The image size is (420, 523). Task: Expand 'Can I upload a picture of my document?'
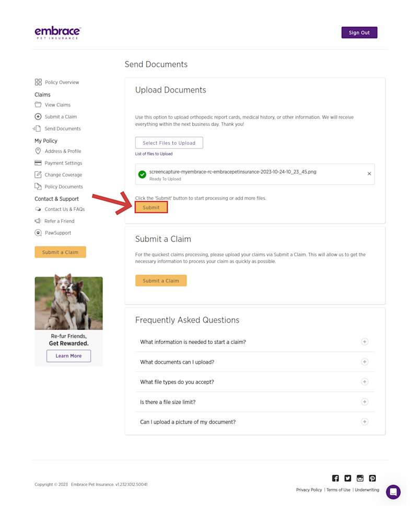(x=365, y=422)
